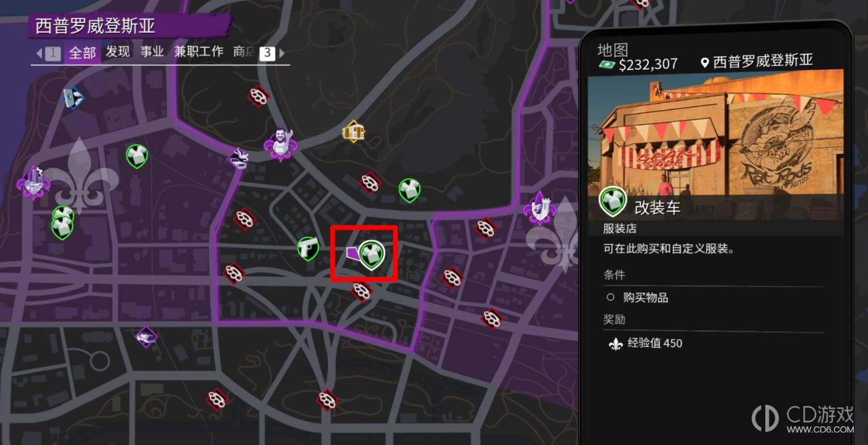This screenshot has width=868, height=445.
Task: Go to next filter with right arrow
Action: point(282,53)
